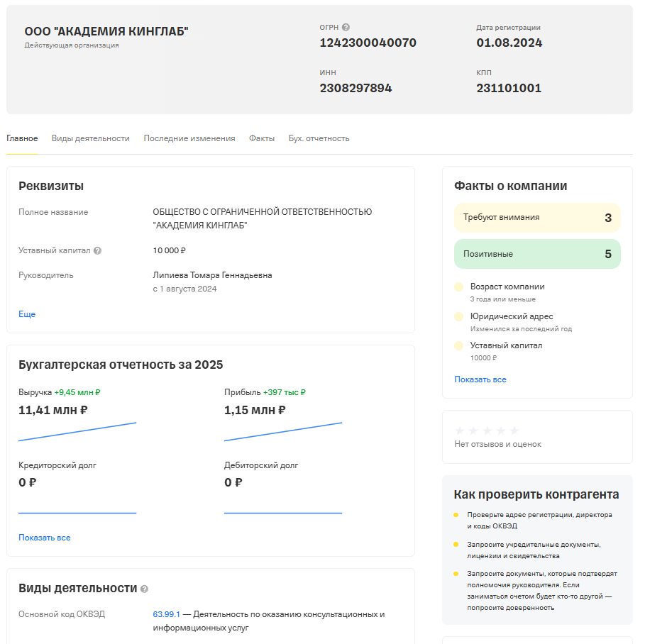Click the Выручка trend chart line

tap(77, 432)
